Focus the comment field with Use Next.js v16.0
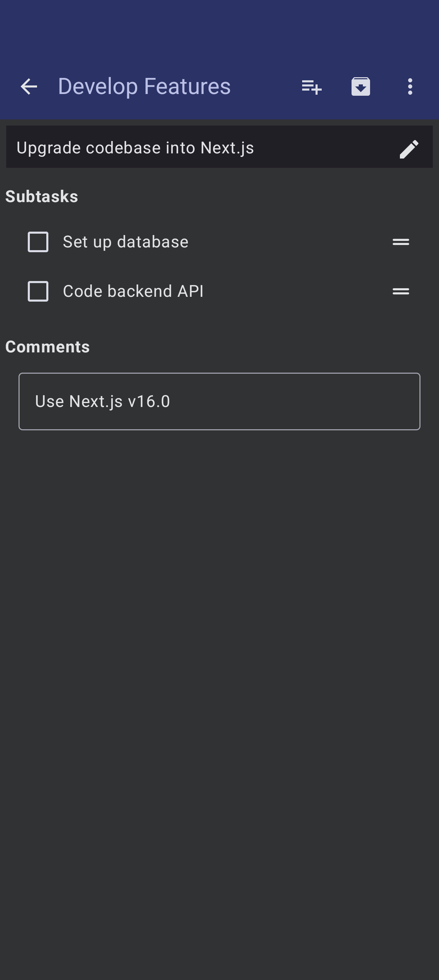 coord(219,401)
